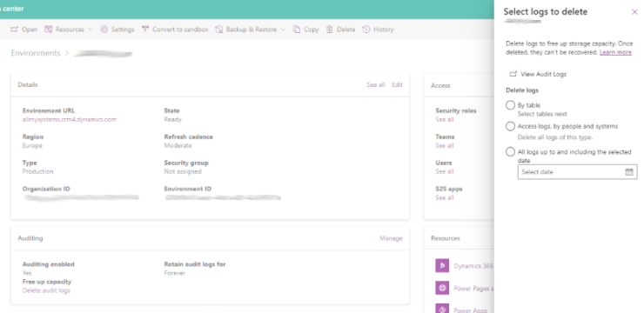Click the Convert to sandbox icon

point(145,30)
